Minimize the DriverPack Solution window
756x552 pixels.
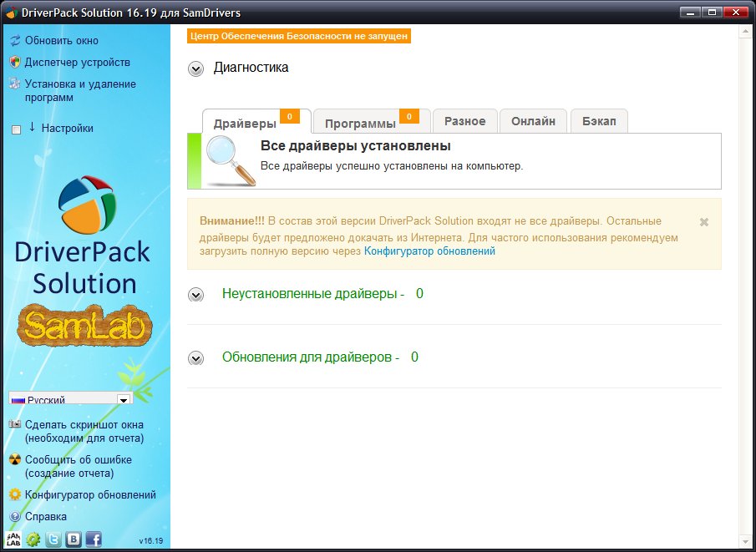(x=691, y=13)
